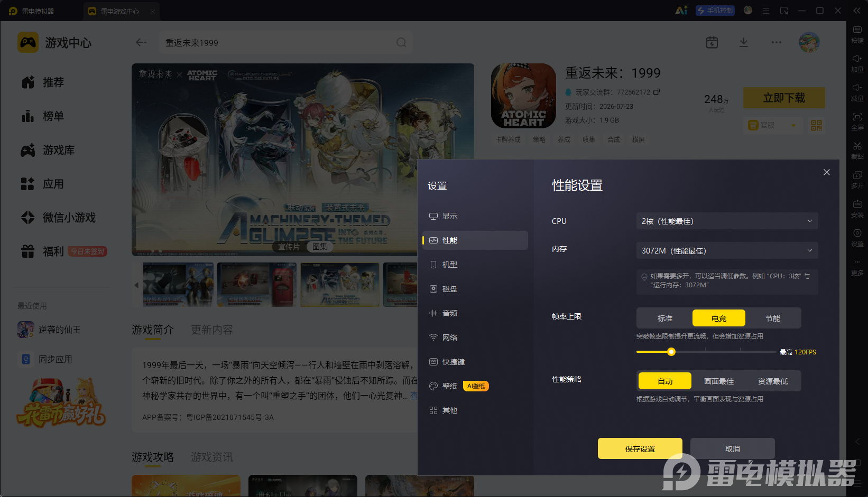This screenshot has height=497, width=868.
Task: Open the title bar hamburger menu
Action: (765, 11)
